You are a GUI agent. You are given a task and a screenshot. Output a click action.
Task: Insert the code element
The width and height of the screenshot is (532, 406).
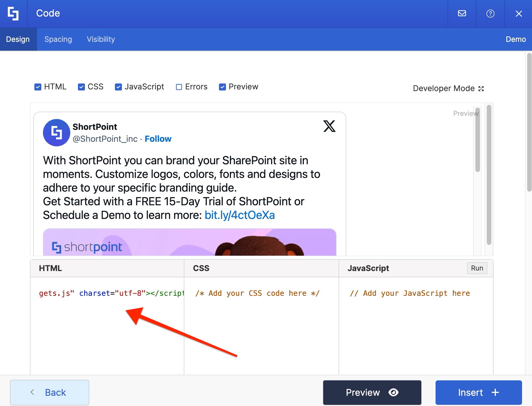(x=479, y=392)
